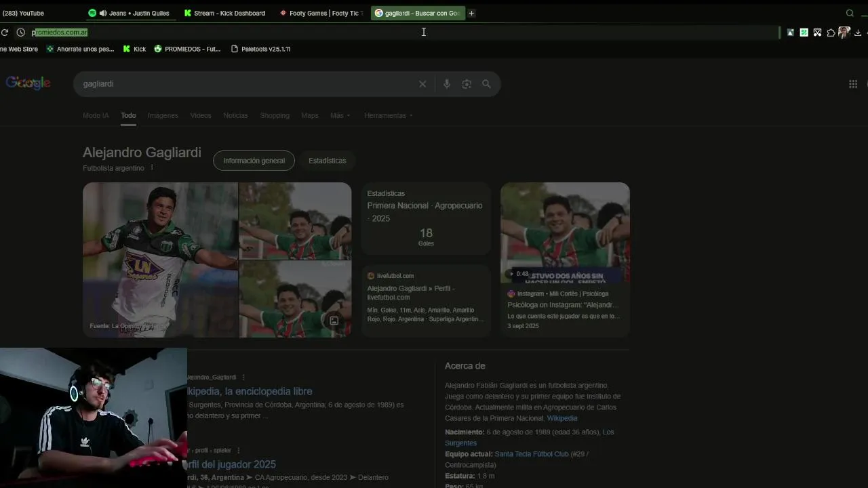Open the extensions puzzle piece icon

831,33
